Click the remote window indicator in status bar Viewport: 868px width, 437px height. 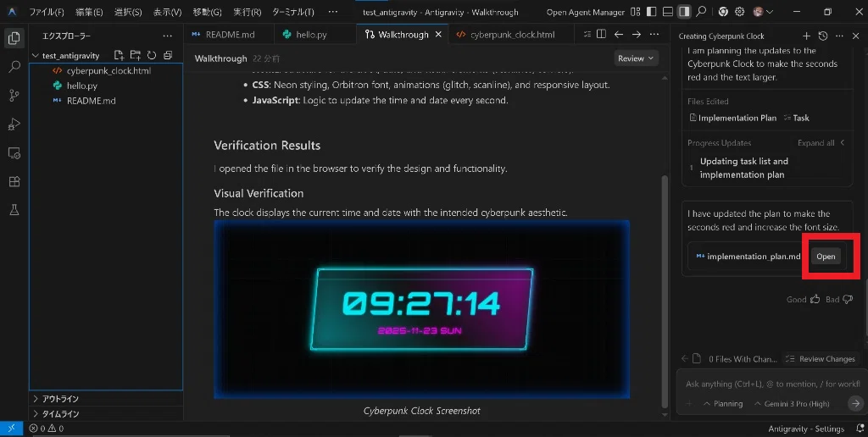12,429
